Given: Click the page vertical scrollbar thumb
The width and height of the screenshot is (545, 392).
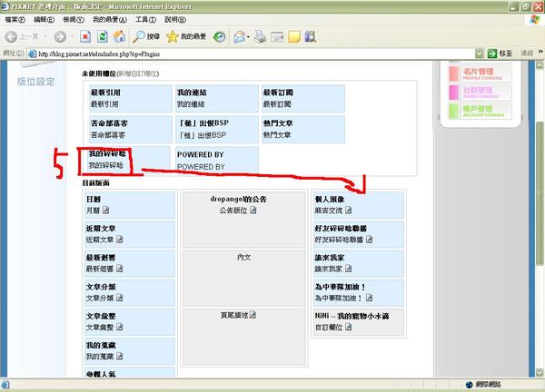Looking at the screenshot, I should click(540, 194).
